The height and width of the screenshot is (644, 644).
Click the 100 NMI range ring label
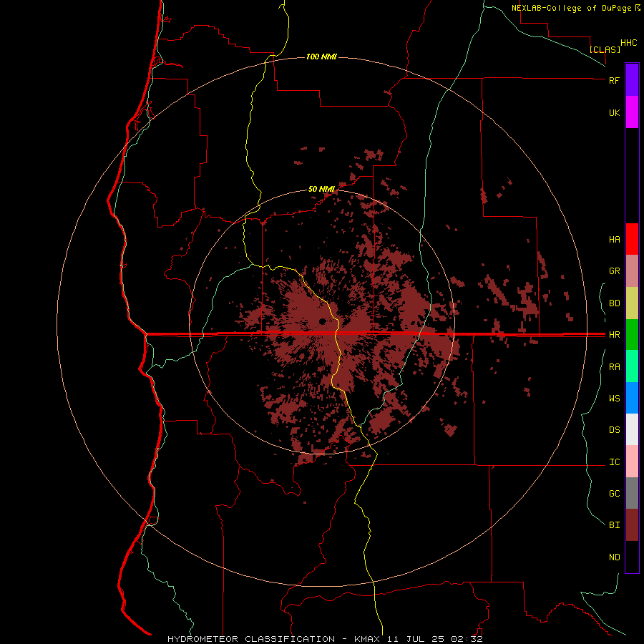click(321, 57)
